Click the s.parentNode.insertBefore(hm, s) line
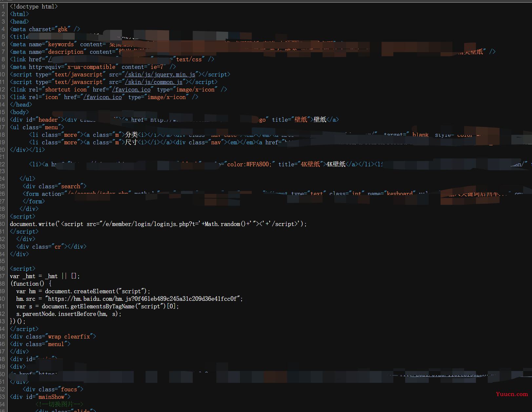The height and width of the screenshot is (412, 532). click(69, 314)
